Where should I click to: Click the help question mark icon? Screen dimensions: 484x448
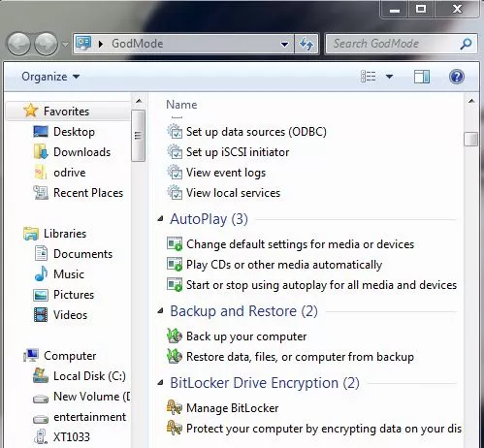pos(456,77)
